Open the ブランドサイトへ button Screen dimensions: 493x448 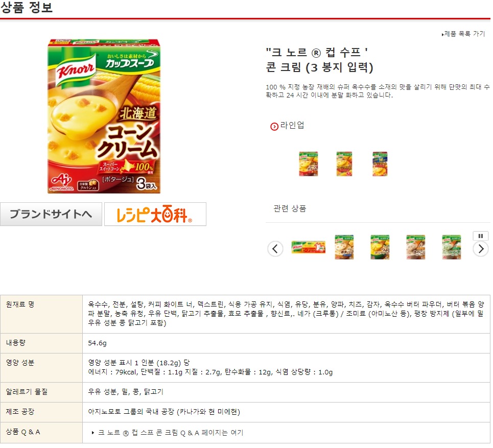point(51,215)
